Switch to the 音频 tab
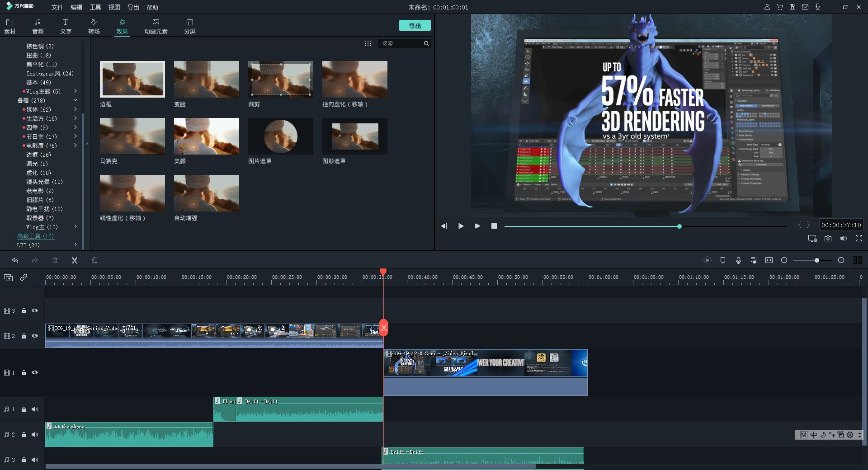This screenshot has height=470, width=868. 38,27
